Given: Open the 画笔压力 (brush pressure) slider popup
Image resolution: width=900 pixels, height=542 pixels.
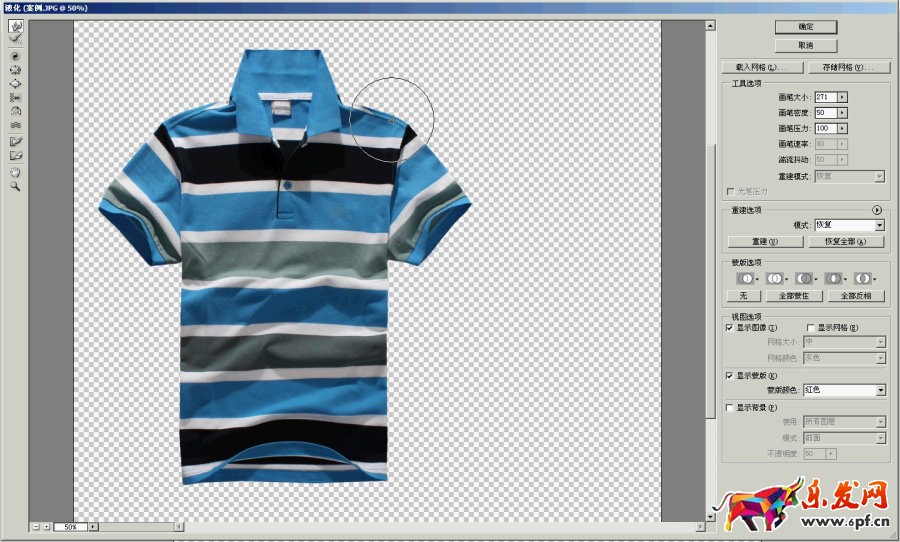Looking at the screenshot, I should tap(843, 129).
